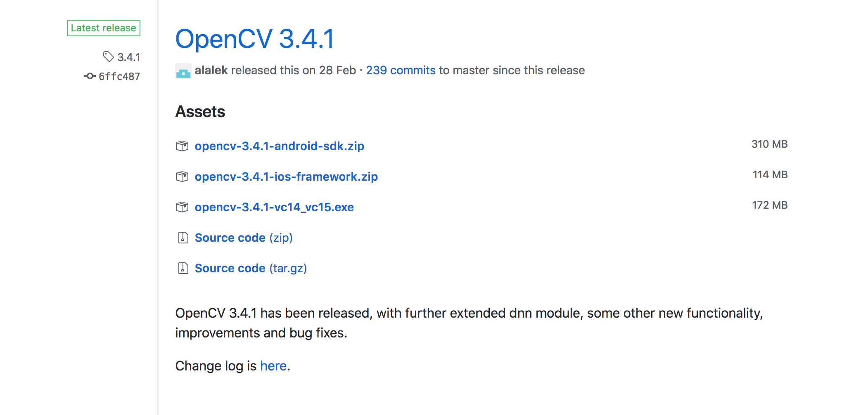The image size is (868, 415).
Task: Open the change log 'here' link
Action: click(273, 366)
